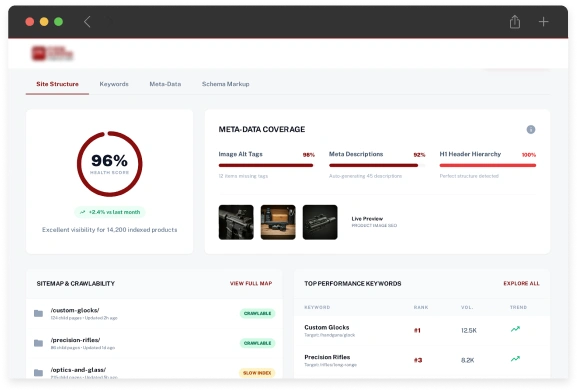Open the share icon in browser toolbar

[x=515, y=22]
